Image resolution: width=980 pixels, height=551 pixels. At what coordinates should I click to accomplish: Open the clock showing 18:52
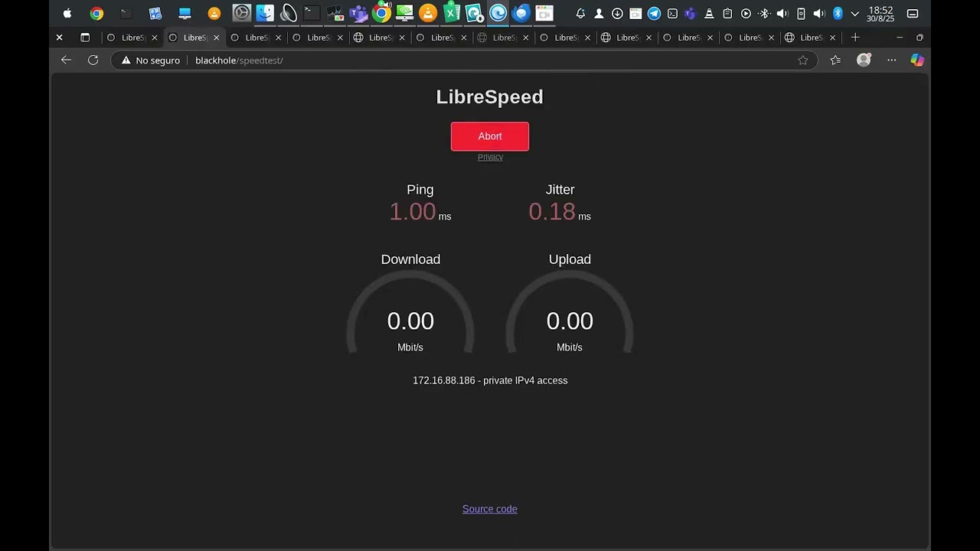881,14
